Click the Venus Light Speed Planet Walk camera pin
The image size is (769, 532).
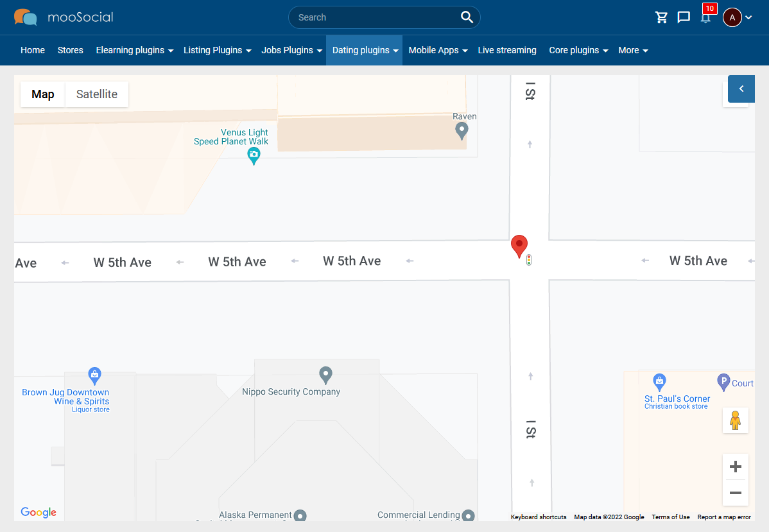coord(254,157)
